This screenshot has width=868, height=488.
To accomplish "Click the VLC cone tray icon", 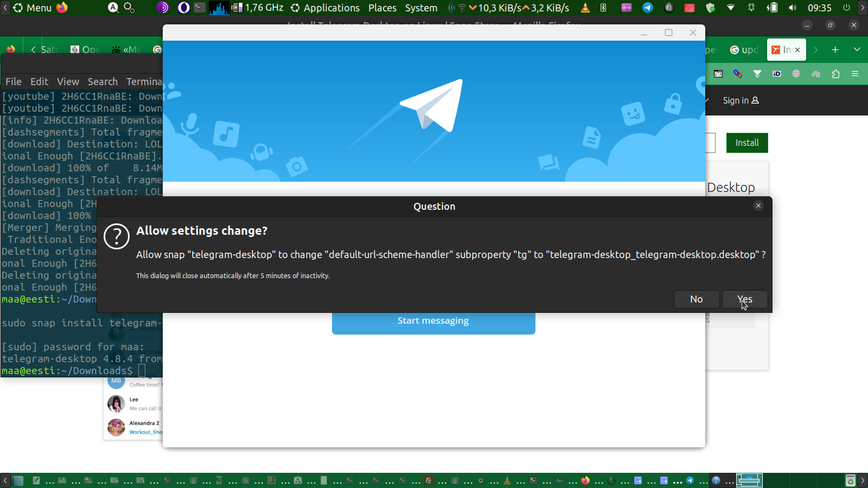I will pos(585,8).
